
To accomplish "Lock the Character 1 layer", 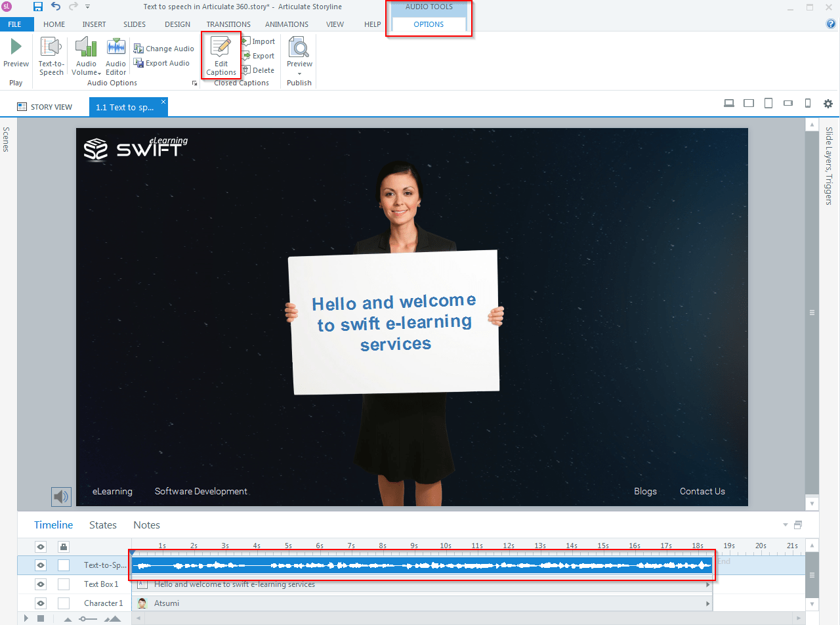I will [x=64, y=603].
